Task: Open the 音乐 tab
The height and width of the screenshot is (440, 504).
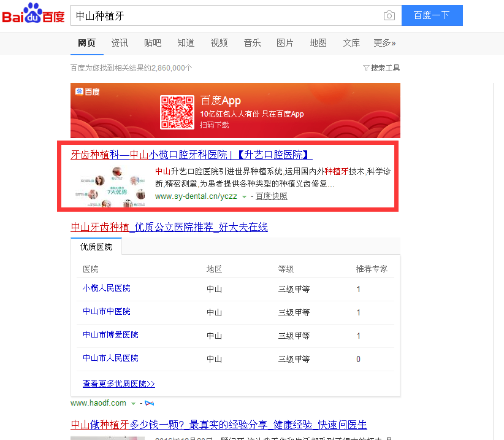Action: pos(253,43)
